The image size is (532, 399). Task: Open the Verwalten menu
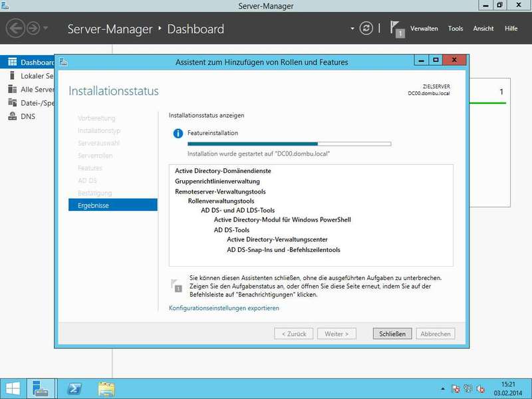[424, 29]
